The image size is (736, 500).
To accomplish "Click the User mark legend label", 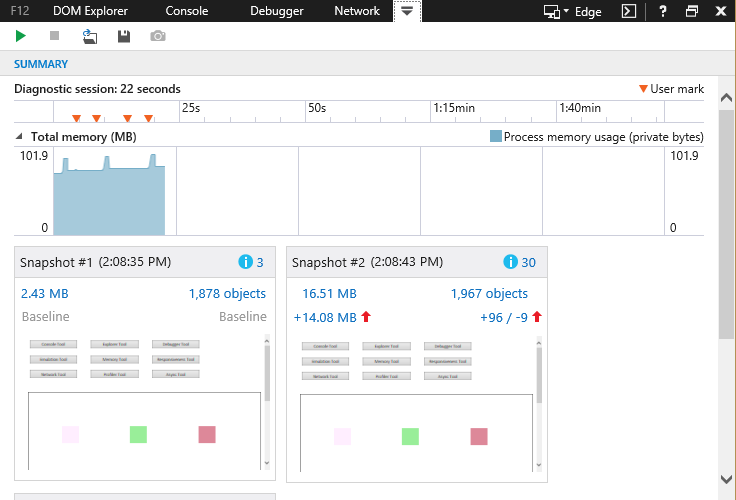I will tap(676, 89).
